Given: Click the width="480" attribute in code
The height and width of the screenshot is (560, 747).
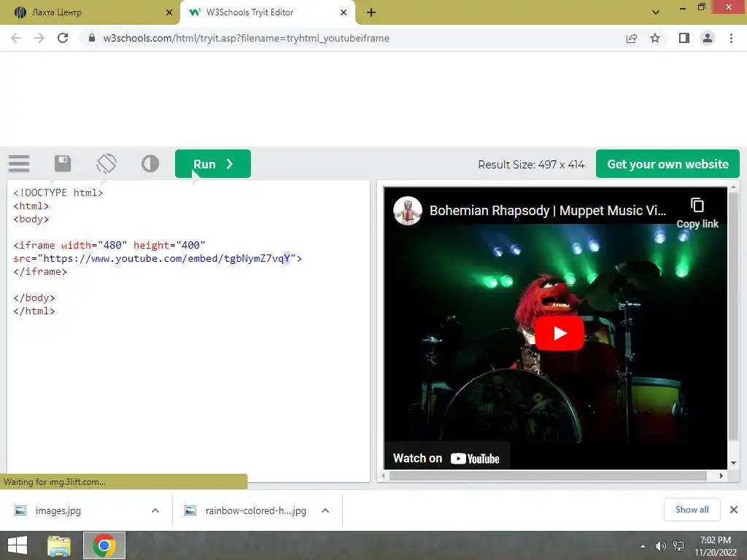Looking at the screenshot, I should click(94, 245).
